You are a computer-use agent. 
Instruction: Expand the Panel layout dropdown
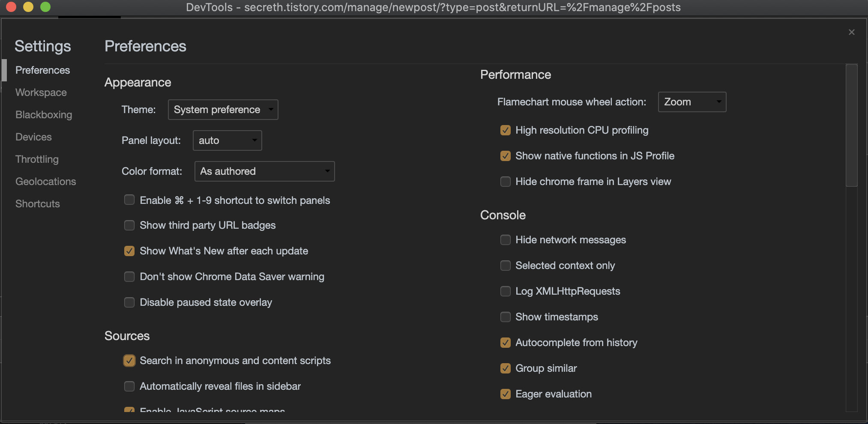pos(227,140)
